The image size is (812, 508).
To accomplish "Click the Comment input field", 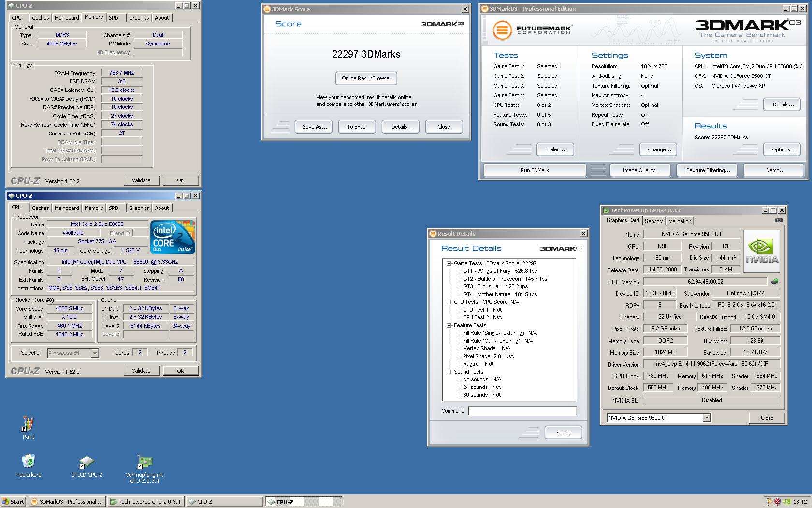I will click(522, 411).
